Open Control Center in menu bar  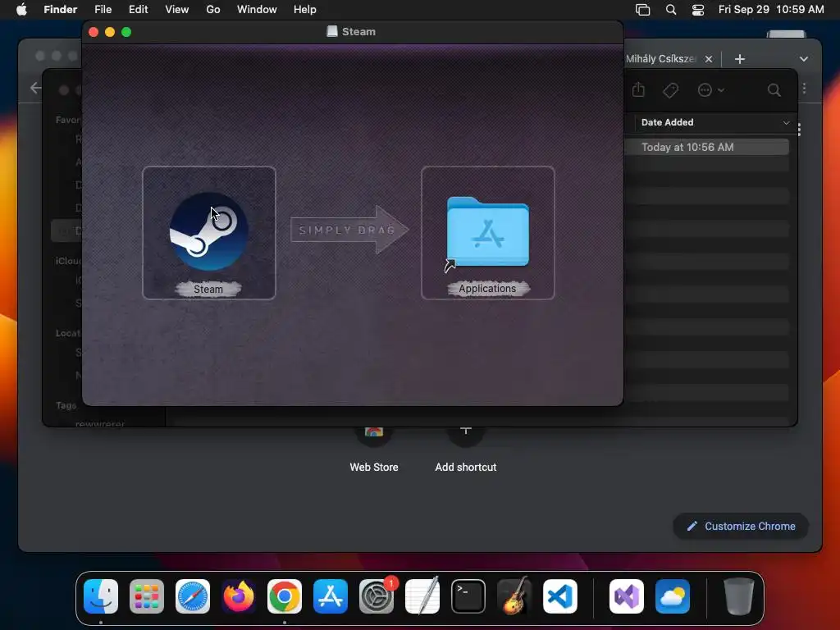pos(698,10)
